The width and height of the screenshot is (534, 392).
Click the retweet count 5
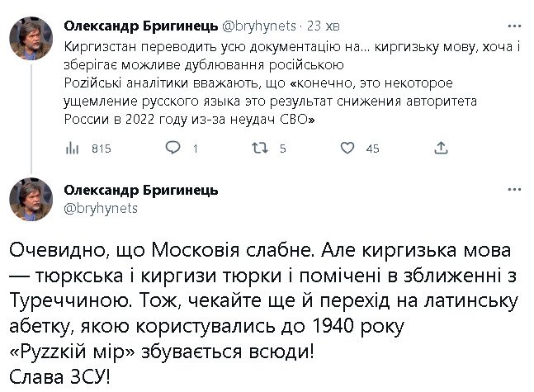click(x=283, y=149)
